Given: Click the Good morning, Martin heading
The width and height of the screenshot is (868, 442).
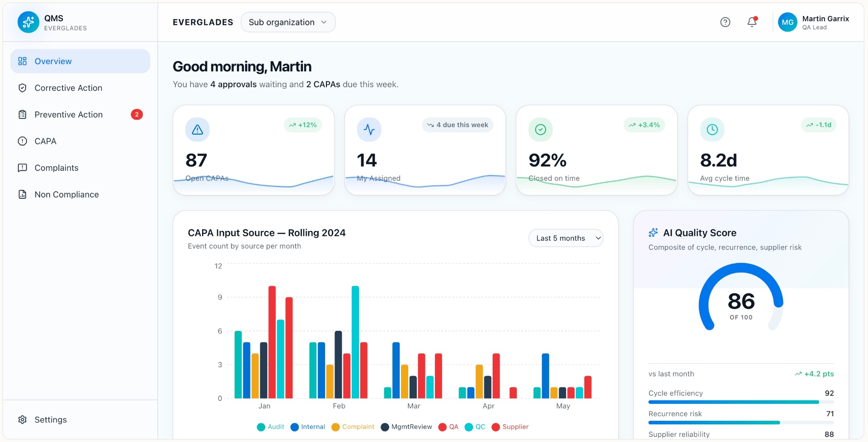Looking at the screenshot, I should (x=242, y=66).
